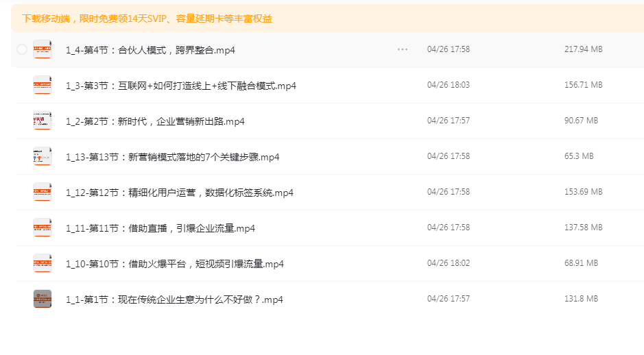Screen dimensions: 644x355
Task: Open 借助火爆平台，短视频引爆流量.mp4
Action: (x=175, y=264)
